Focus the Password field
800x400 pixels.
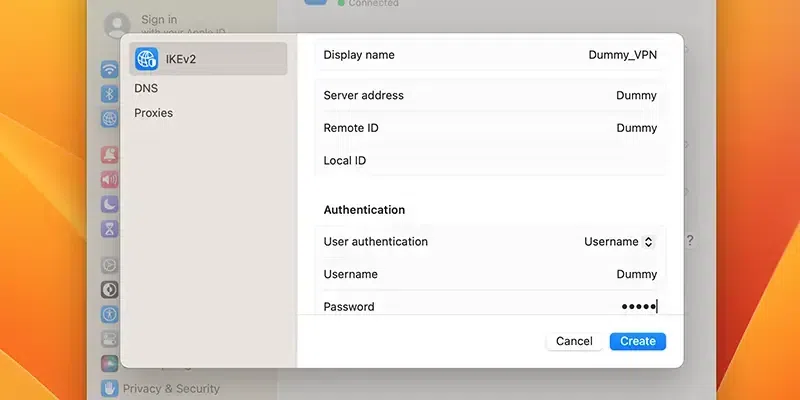click(560, 306)
